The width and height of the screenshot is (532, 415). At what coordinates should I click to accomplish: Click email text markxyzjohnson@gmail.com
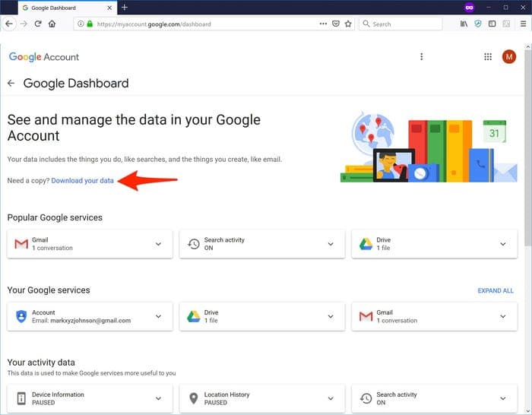click(x=90, y=321)
